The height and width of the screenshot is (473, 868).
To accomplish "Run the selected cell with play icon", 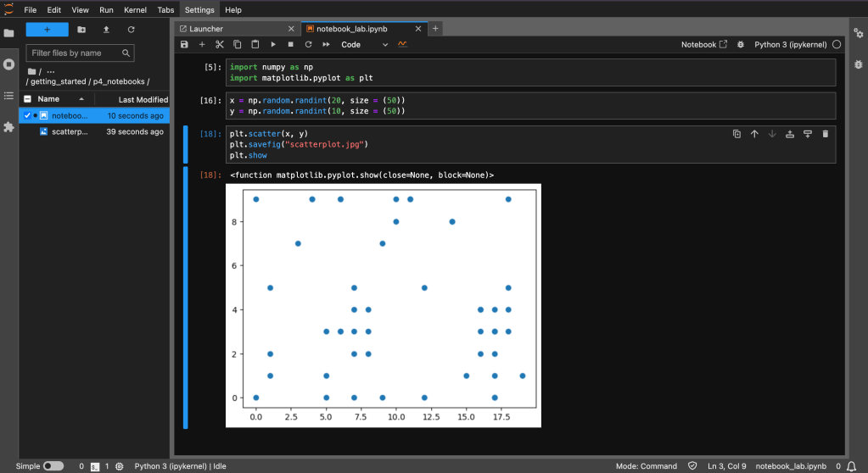I will point(273,44).
